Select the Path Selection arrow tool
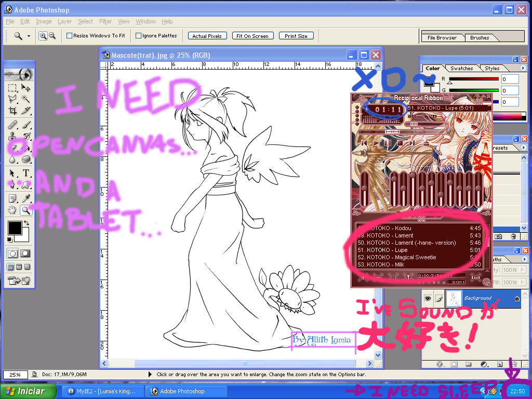The width and height of the screenshot is (532, 399). pos(12,173)
